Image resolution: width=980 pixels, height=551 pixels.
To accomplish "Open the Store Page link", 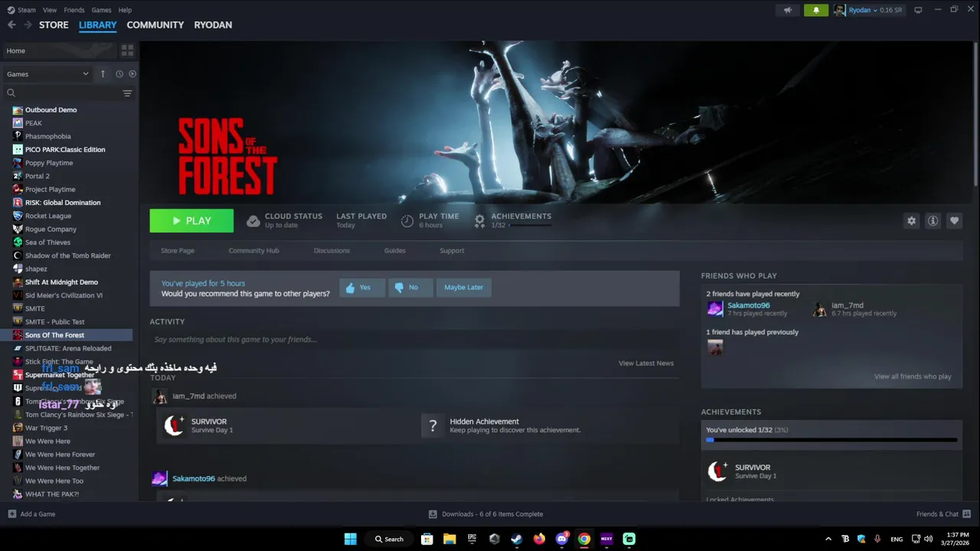I will click(178, 250).
